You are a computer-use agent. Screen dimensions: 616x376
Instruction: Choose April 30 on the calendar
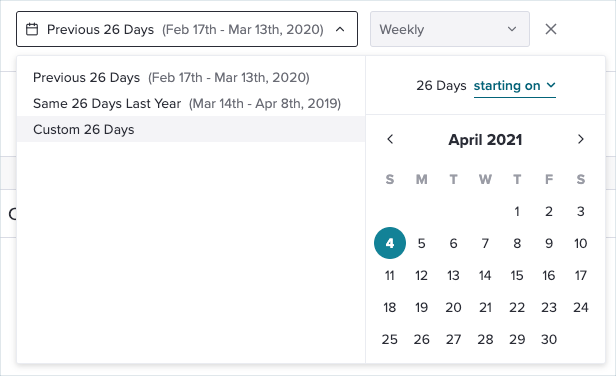point(549,339)
